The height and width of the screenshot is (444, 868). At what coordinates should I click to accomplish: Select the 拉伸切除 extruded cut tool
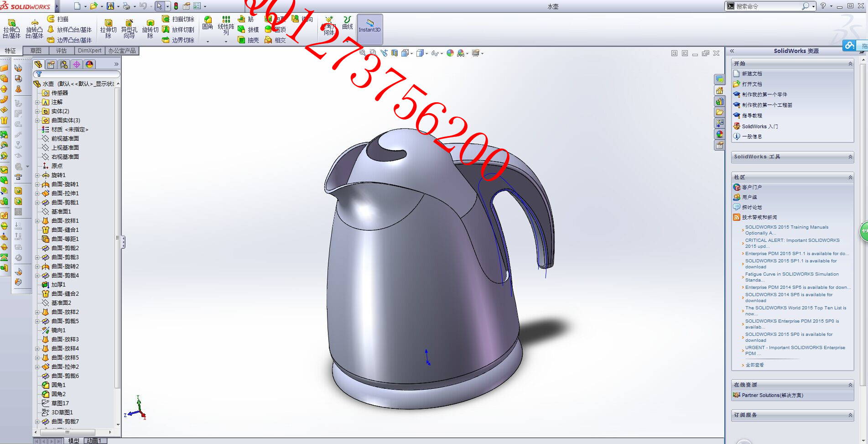[x=108, y=29]
